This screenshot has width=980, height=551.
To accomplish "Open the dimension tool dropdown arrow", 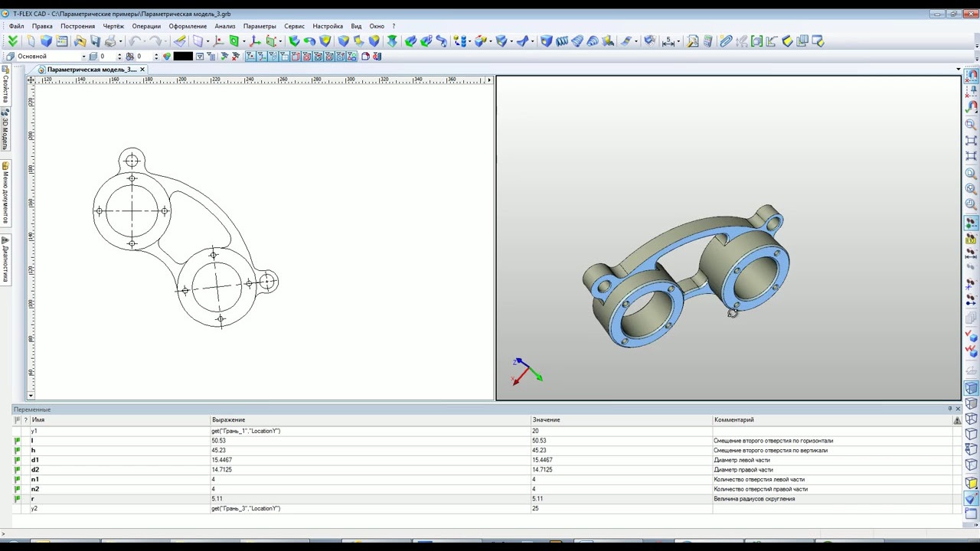I will (x=679, y=41).
